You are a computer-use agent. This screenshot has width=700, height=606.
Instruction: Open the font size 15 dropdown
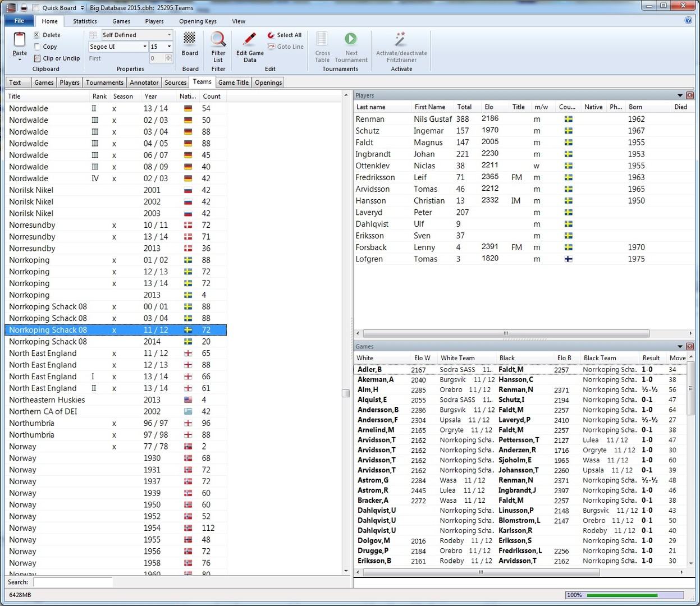pos(169,47)
